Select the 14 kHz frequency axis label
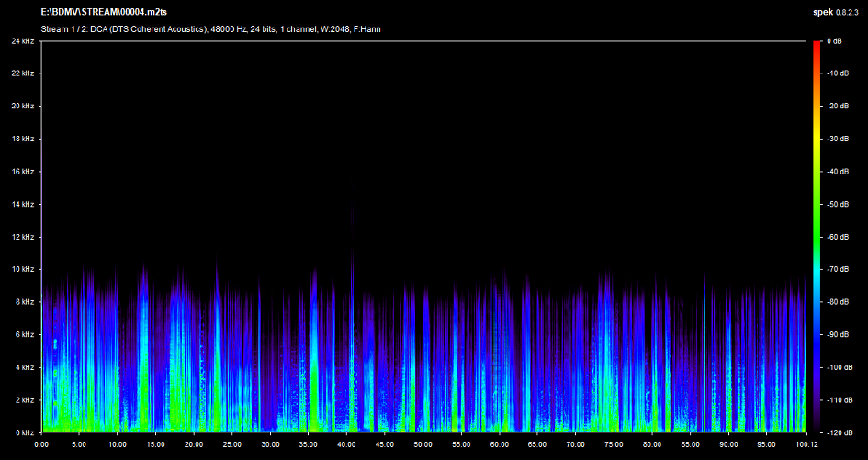868x460 pixels. [23, 204]
